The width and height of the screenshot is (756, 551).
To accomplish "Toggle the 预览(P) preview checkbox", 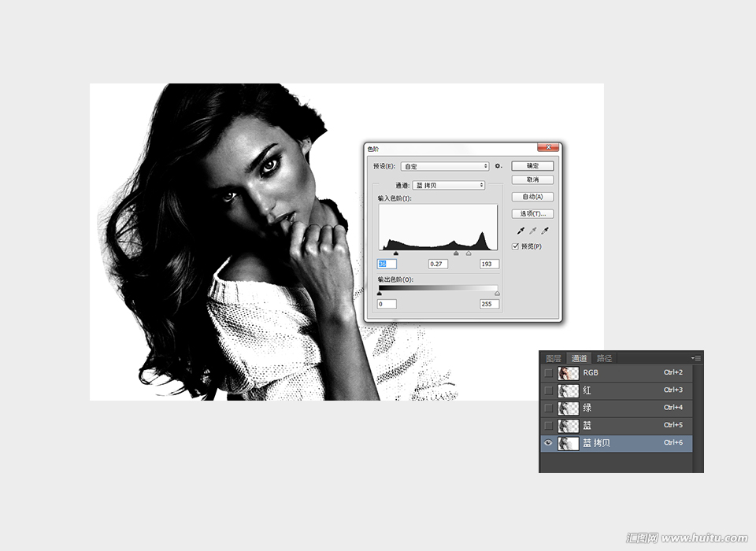I will tap(515, 246).
